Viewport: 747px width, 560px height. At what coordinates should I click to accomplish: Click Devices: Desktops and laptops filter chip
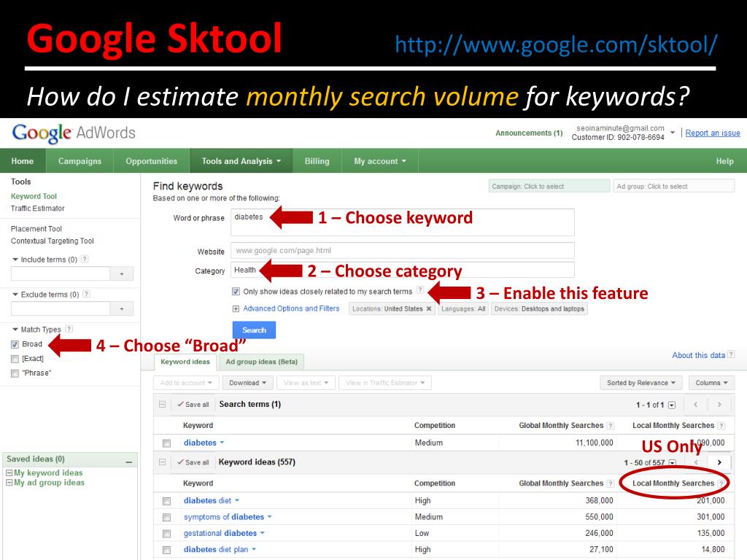coord(539,309)
